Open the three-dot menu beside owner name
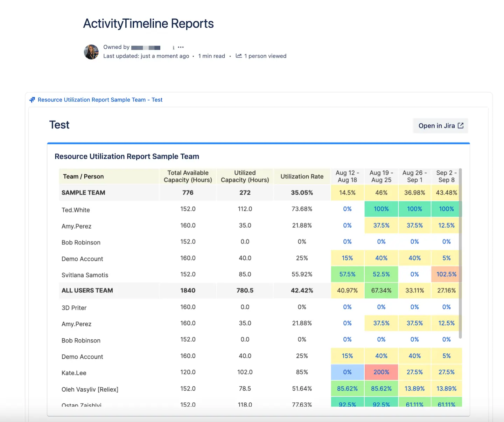The width and height of the screenshot is (504, 422). (181, 47)
